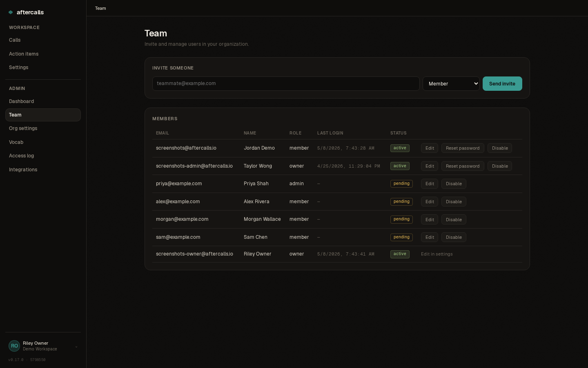Click Send invite button
The width and height of the screenshot is (588, 368).
(x=502, y=83)
